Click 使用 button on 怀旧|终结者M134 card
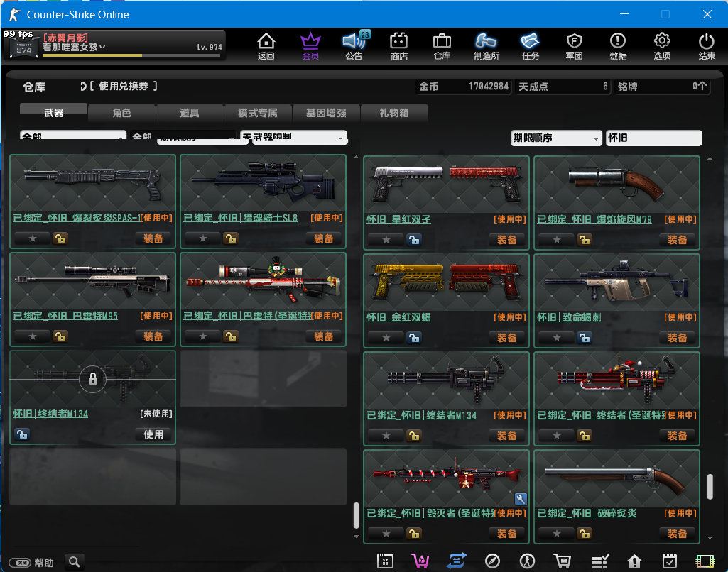 click(153, 434)
